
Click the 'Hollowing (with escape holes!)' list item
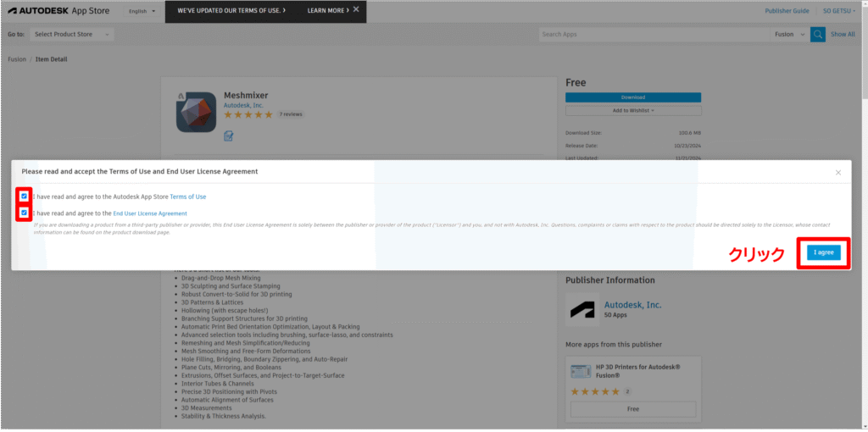pyautogui.click(x=224, y=310)
